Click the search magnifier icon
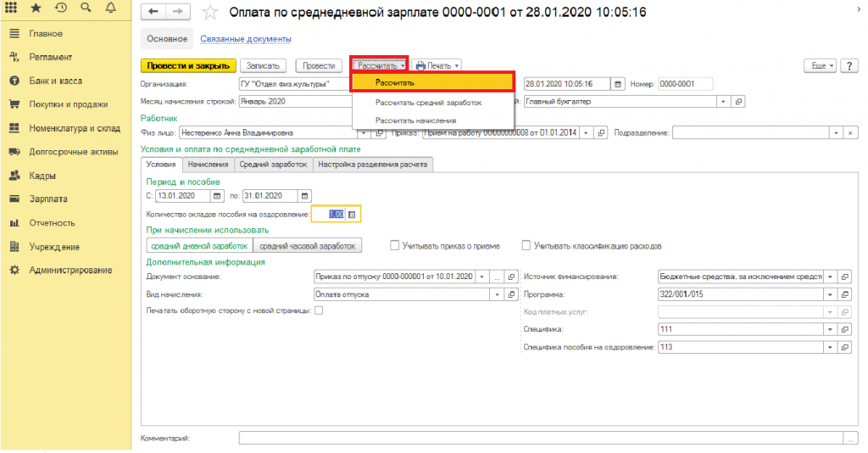The width and height of the screenshot is (868, 453). (86, 8)
